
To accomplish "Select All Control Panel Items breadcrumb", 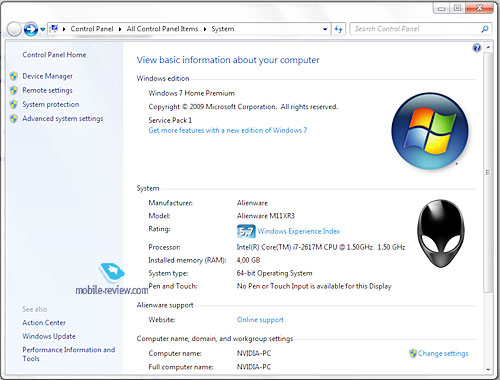I will point(162,29).
